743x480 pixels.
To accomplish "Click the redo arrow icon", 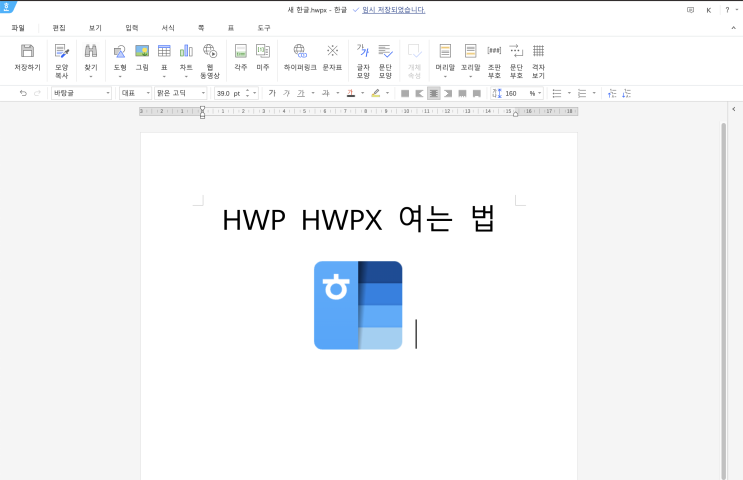I will tap(37, 93).
